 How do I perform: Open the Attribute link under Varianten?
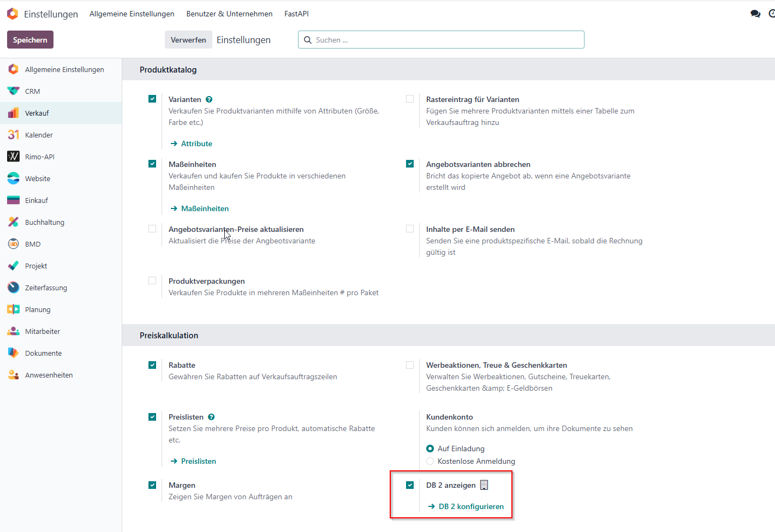coord(191,144)
